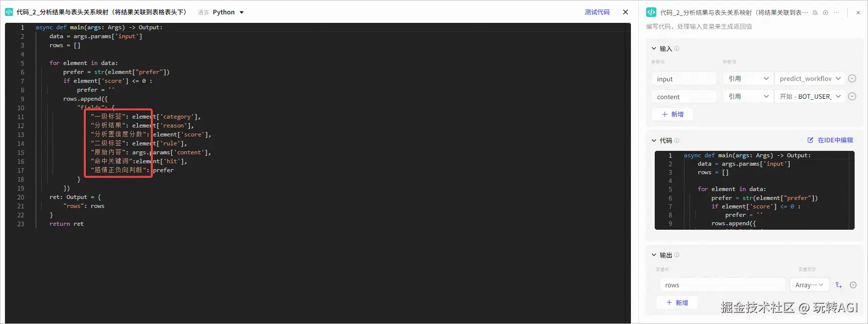Click the 参数名 column label
Viewport: 868px width, 324px height.
tap(658, 62)
